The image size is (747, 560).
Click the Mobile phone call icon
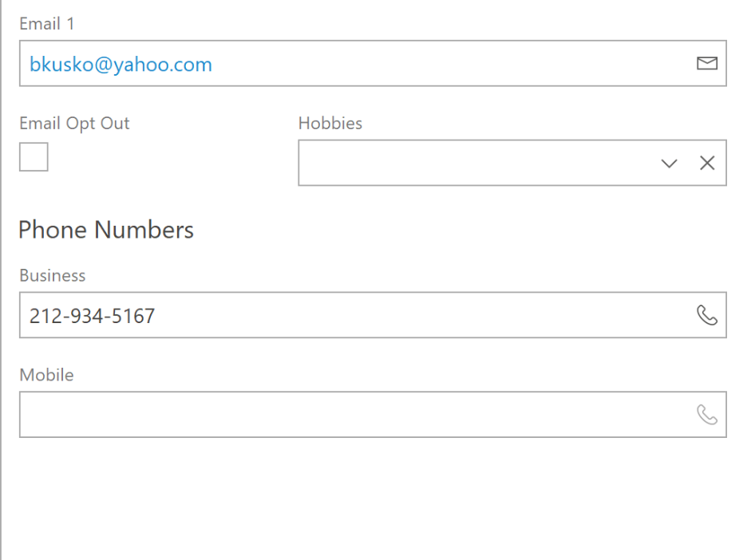pyautogui.click(x=707, y=415)
